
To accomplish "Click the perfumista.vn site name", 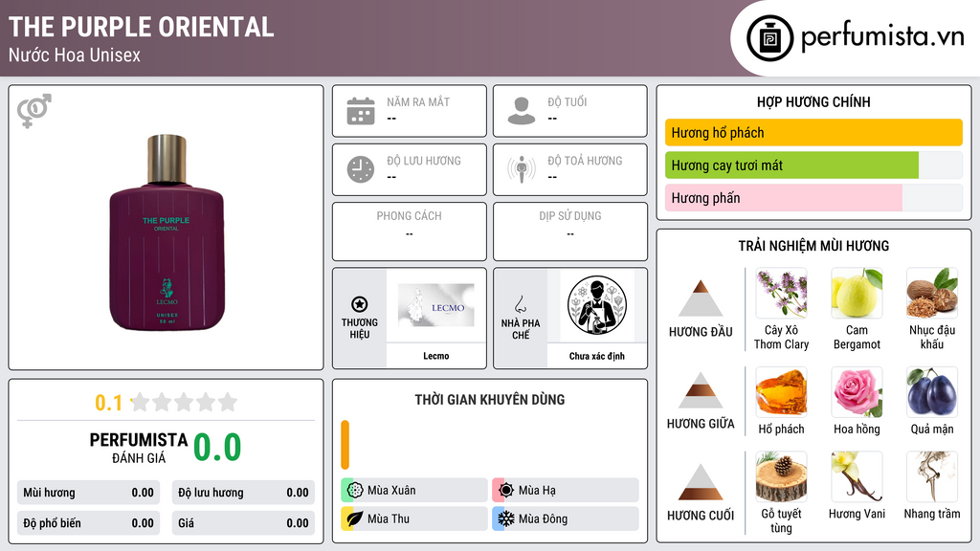I will pos(882,37).
